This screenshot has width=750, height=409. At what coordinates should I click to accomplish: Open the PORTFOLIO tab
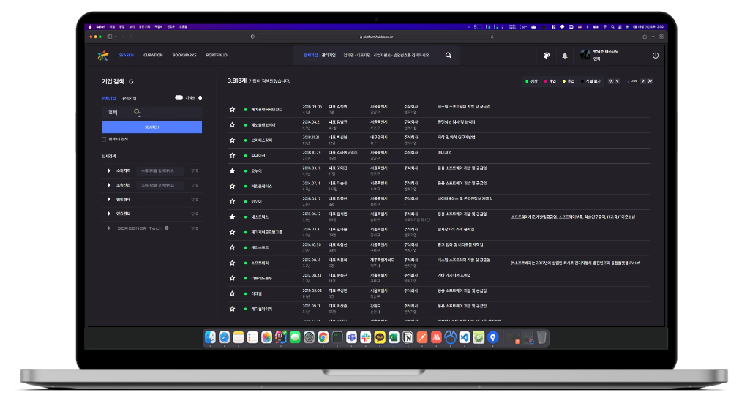pos(217,55)
